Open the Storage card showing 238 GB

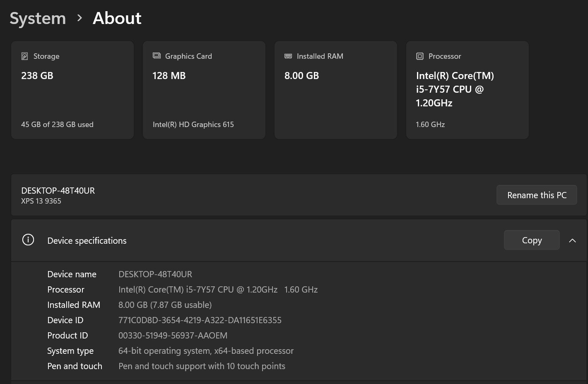coord(72,90)
